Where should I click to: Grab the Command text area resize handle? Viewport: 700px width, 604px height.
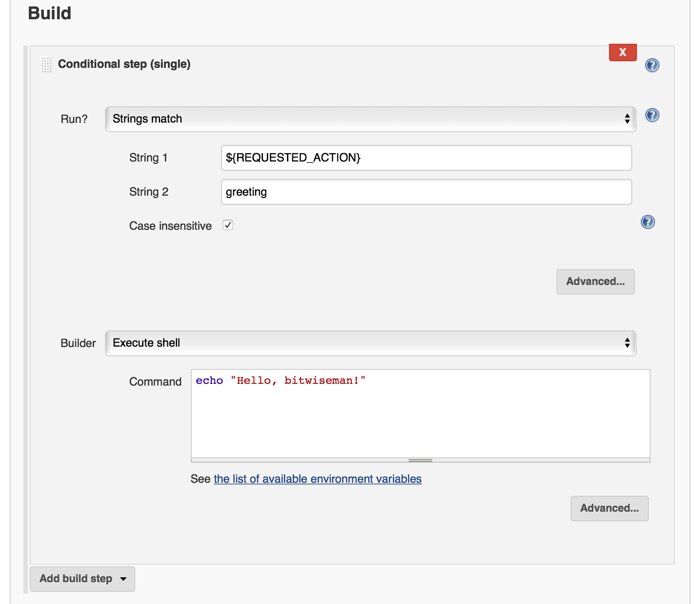420,460
